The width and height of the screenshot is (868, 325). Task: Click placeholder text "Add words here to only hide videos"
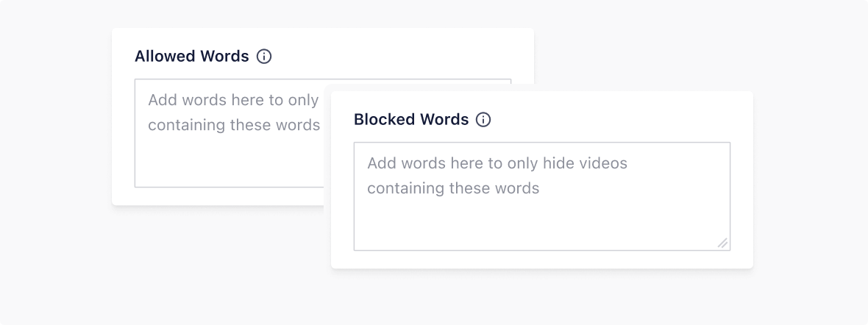click(497, 163)
